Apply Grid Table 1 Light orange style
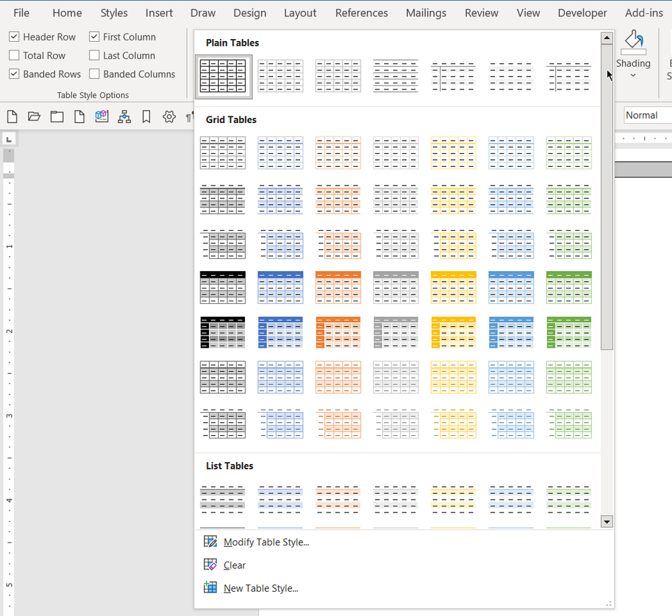 (338, 153)
